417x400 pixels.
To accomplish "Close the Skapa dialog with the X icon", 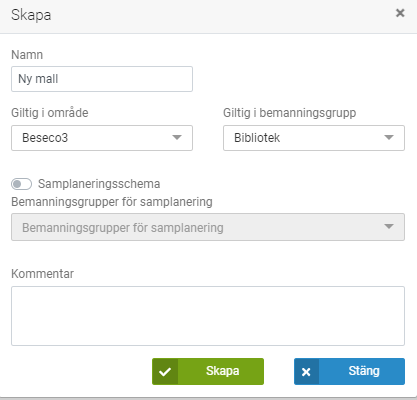I will click(x=400, y=13).
